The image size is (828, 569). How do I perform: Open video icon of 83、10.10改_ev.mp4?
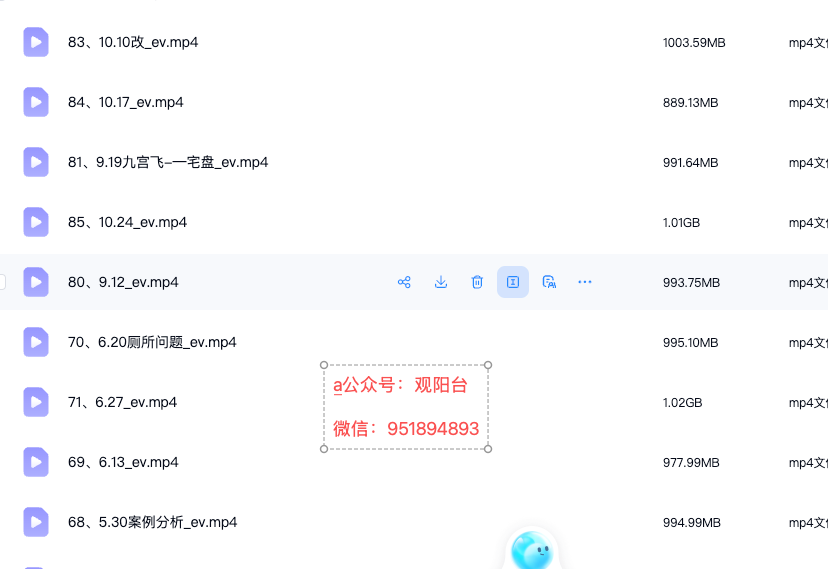(x=36, y=42)
